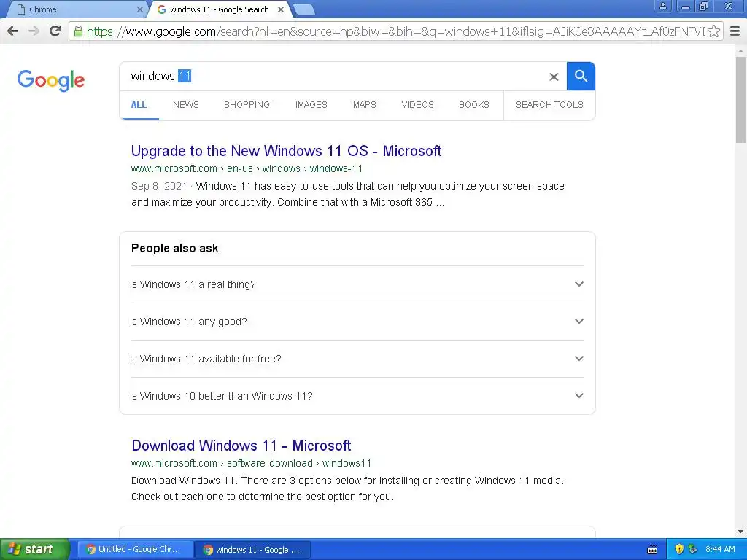747x560 pixels.
Task: Click the question 'Is Windows 11 a real thing?'
Action: tap(193, 285)
